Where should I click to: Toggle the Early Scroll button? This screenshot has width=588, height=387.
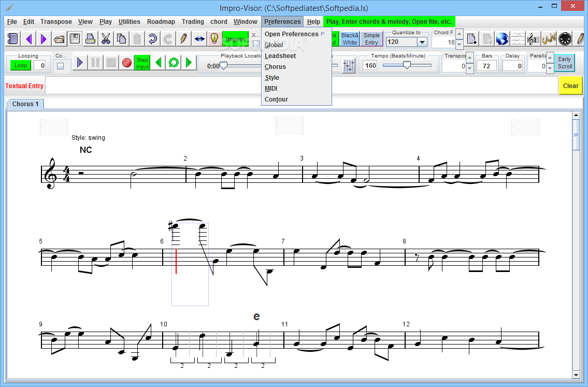click(564, 63)
